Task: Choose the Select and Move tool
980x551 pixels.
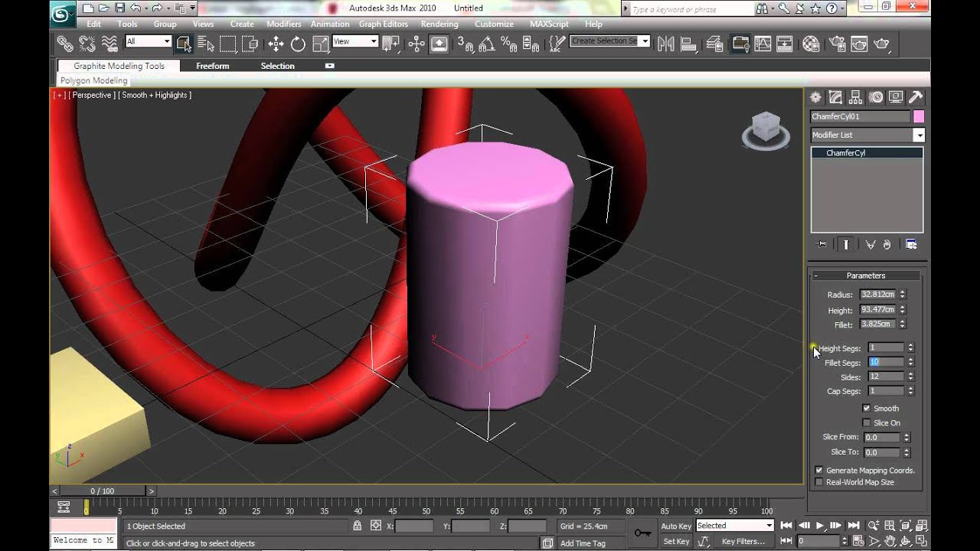Action: pyautogui.click(x=276, y=44)
